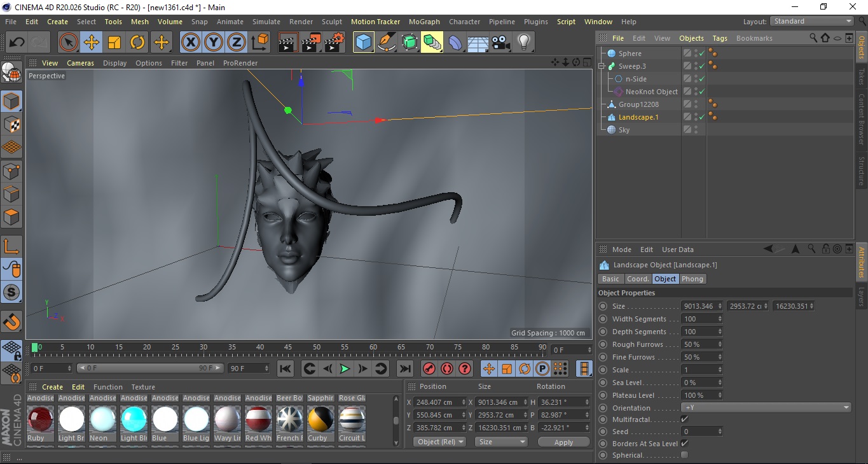Open Edit Render Settings icon
Screen dimensions: 868x464
pyautogui.click(x=334, y=43)
